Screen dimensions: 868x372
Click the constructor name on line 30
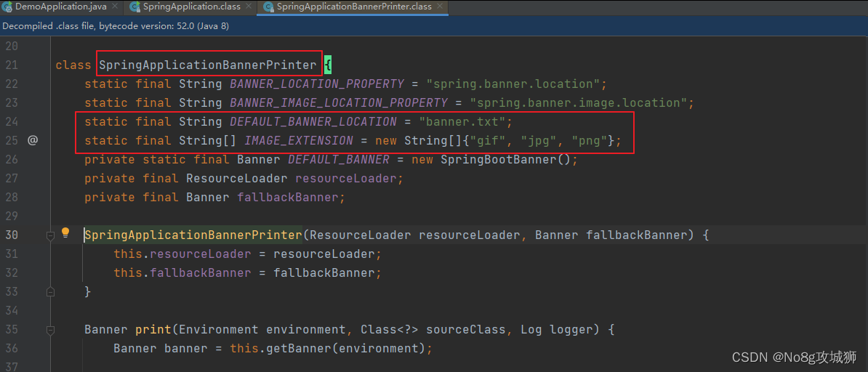(x=193, y=235)
